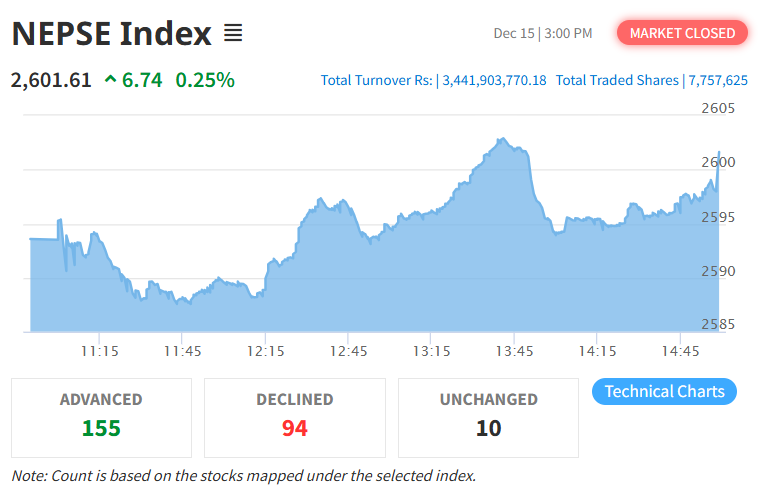Select the Declined 94 stocks box
Image resolution: width=758 pixels, height=495 pixels.
tap(294, 416)
